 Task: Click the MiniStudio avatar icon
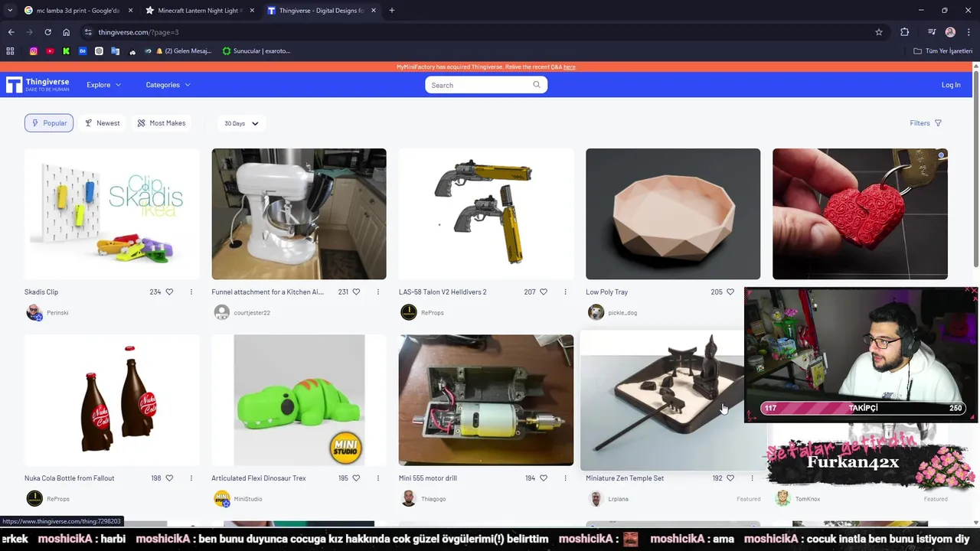pos(222,499)
